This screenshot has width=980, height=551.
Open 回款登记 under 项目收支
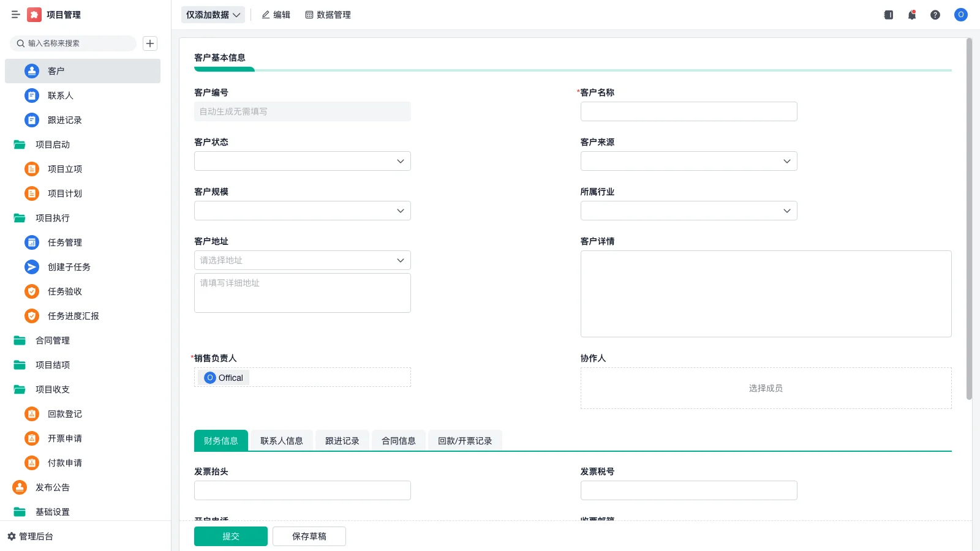(x=64, y=414)
